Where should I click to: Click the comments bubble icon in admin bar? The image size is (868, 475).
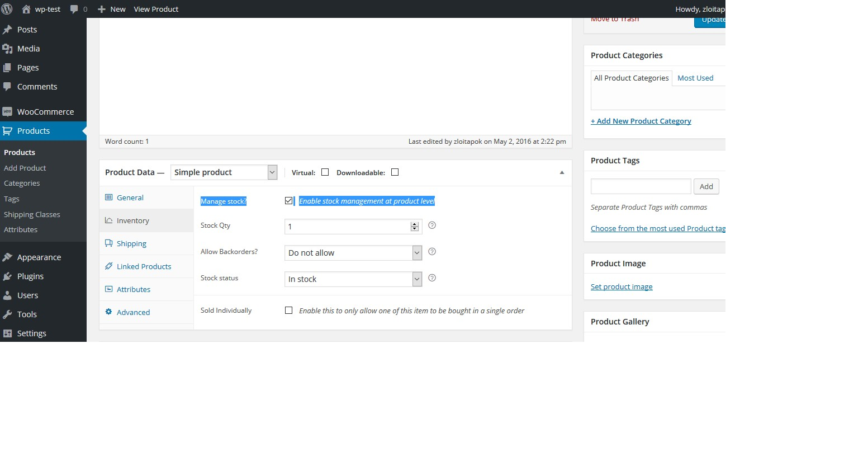tap(74, 9)
